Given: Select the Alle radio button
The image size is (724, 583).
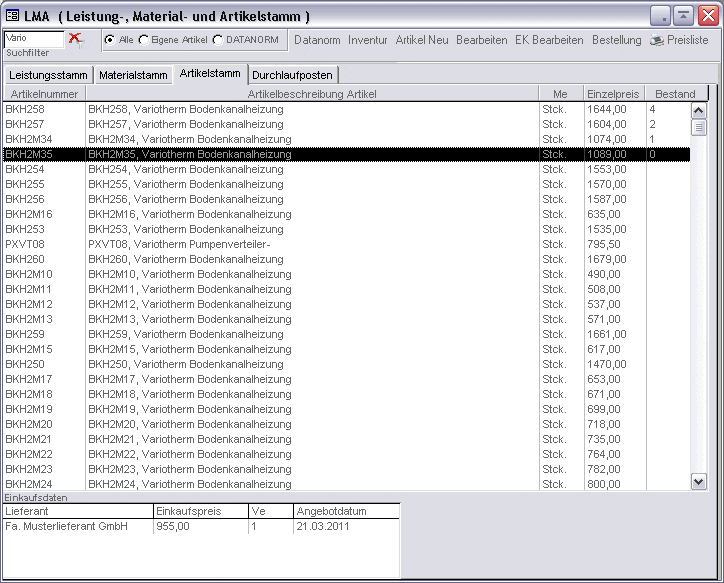Looking at the screenshot, I should point(109,40).
